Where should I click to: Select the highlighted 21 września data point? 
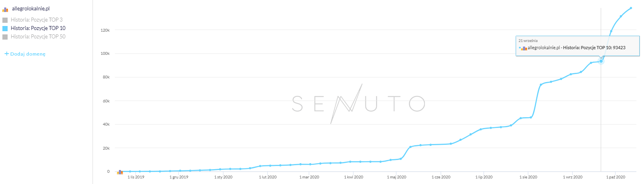point(601,61)
